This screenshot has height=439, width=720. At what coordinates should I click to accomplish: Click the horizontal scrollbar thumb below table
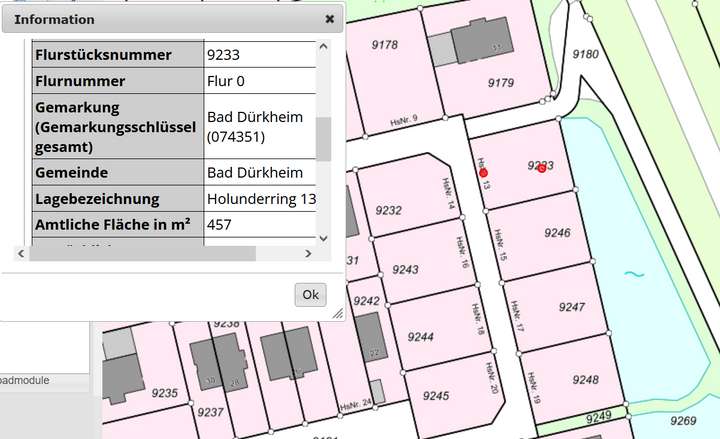tap(142, 253)
